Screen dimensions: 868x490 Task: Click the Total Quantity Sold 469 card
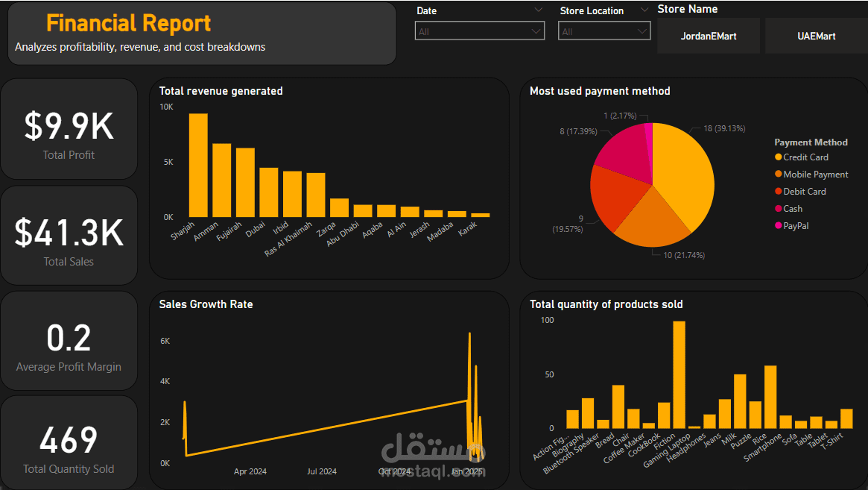pyautogui.click(x=69, y=442)
